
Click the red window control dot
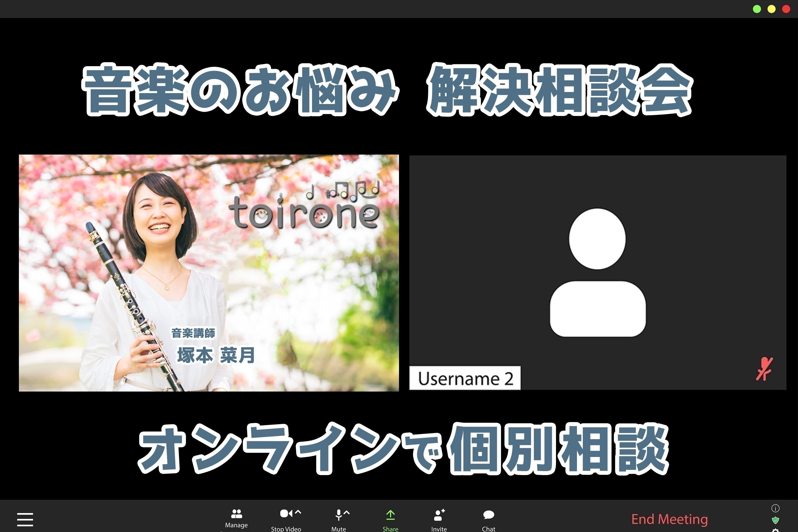[x=786, y=9]
